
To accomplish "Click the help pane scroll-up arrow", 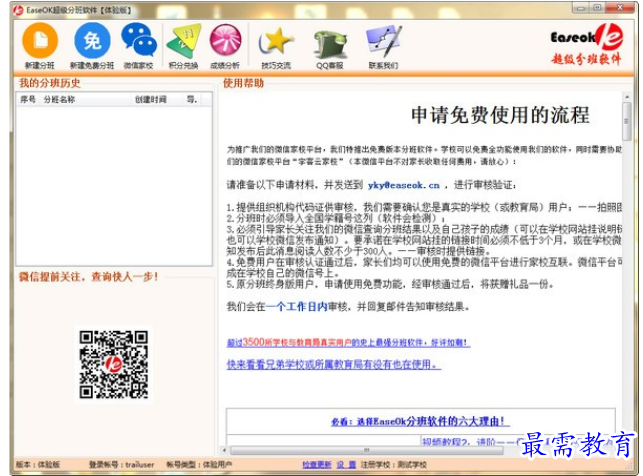I will 627,97.
